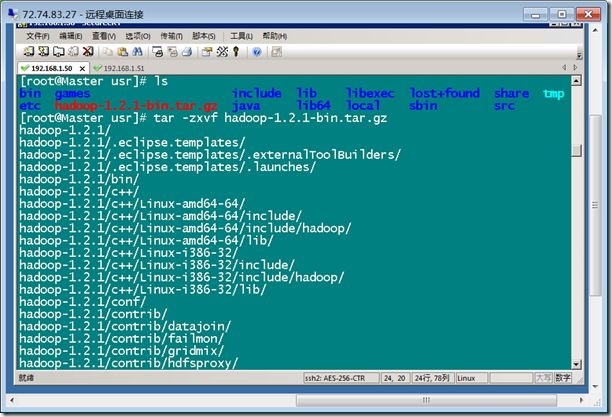Click status bar '24行, 78列' field
The image size is (612, 417).
click(x=432, y=378)
